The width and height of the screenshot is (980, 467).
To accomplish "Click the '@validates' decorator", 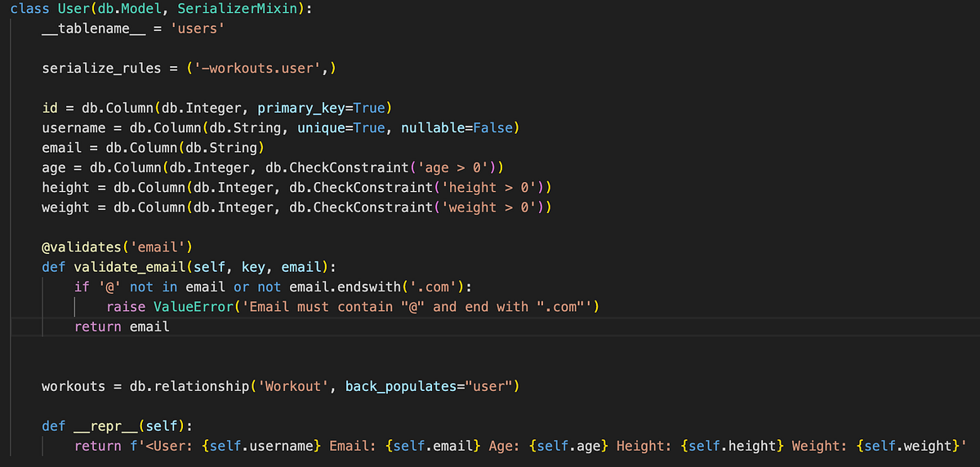I will pyautogui.click(x=82, y=247).
